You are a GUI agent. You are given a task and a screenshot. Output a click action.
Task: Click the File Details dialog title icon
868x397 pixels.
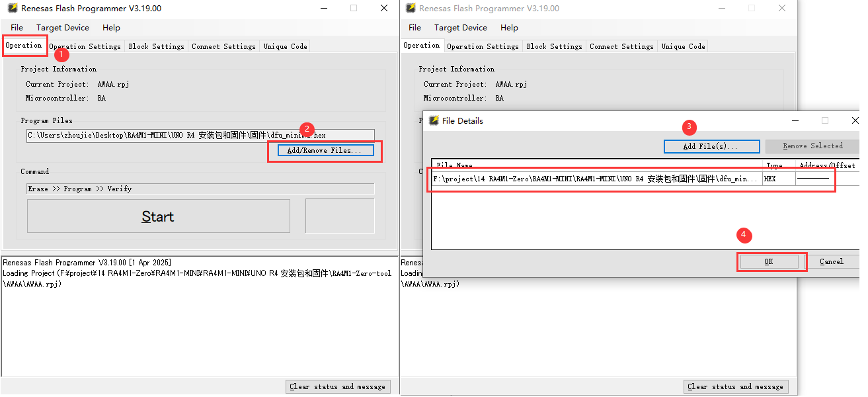tap(434, 120)
